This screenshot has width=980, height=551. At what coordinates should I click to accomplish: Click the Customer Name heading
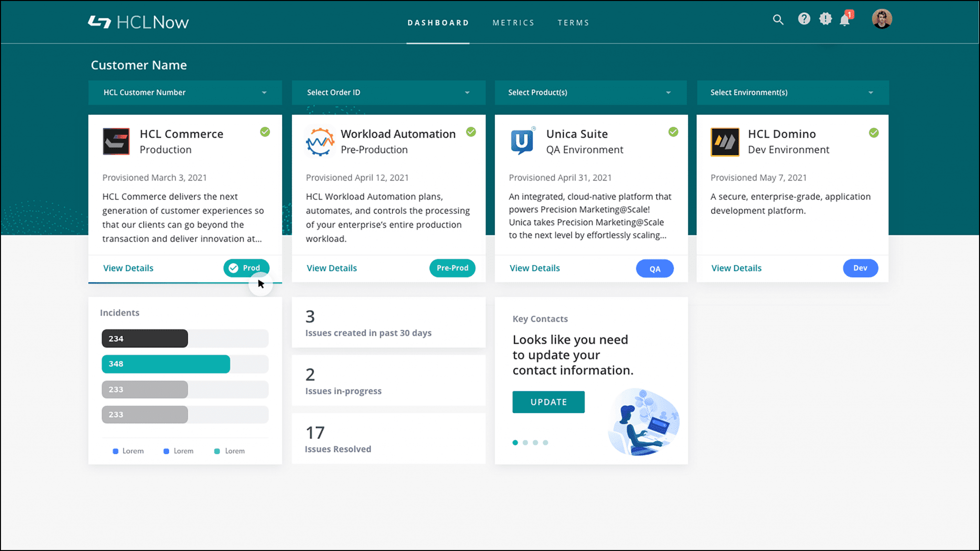(139, 65)
